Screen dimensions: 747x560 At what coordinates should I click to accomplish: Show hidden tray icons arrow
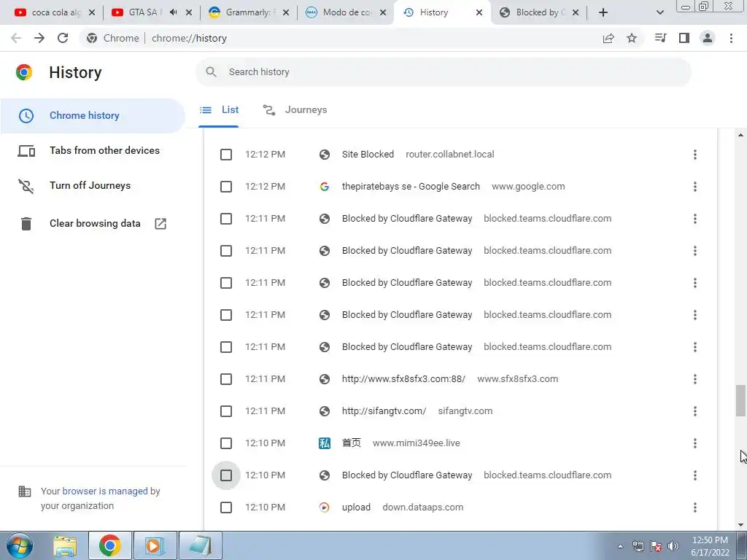click(x=620, y=546)
